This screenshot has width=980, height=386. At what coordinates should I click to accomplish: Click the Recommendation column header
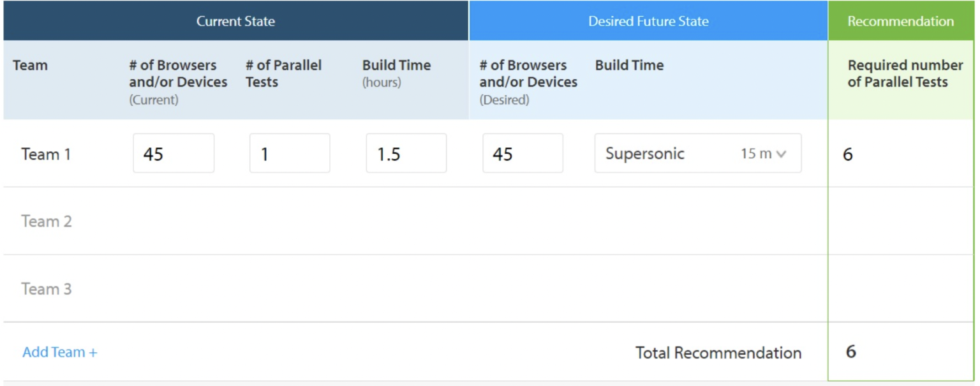click(900, 20)
